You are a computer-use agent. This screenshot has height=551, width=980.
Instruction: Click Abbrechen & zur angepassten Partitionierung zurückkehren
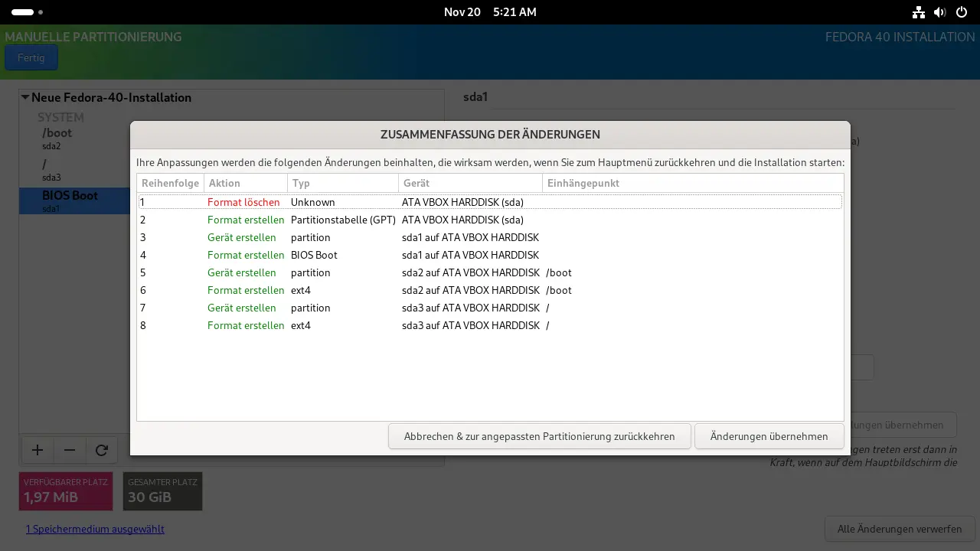tap(539, 436)
